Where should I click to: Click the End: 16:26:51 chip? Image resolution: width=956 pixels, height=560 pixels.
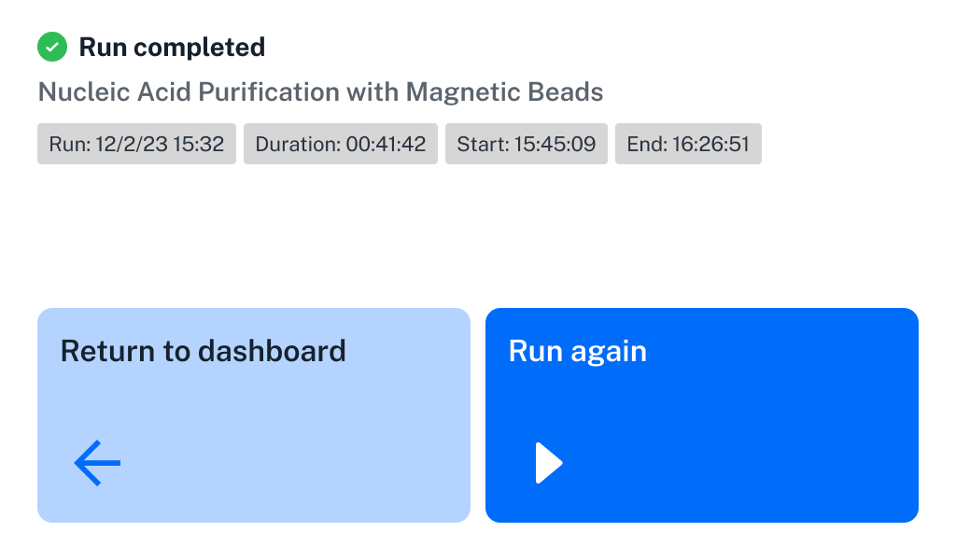point(688,144)
